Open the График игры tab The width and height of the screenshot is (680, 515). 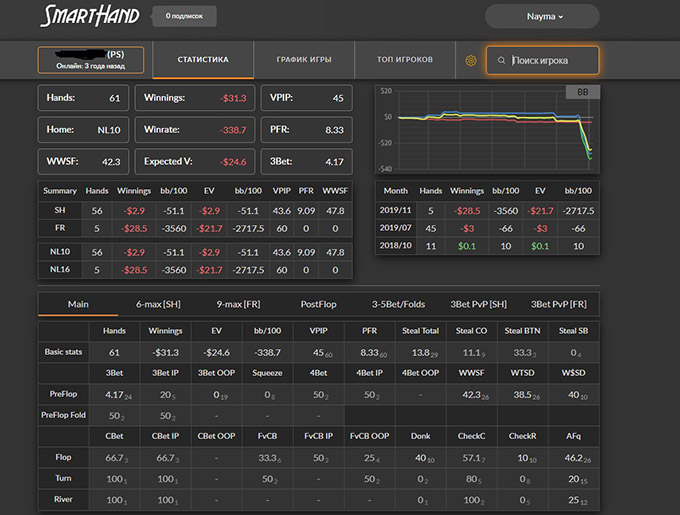coord(305,60)
